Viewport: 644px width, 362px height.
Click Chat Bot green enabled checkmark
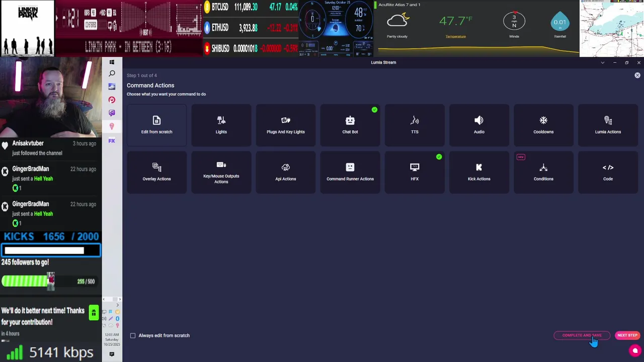374,110
